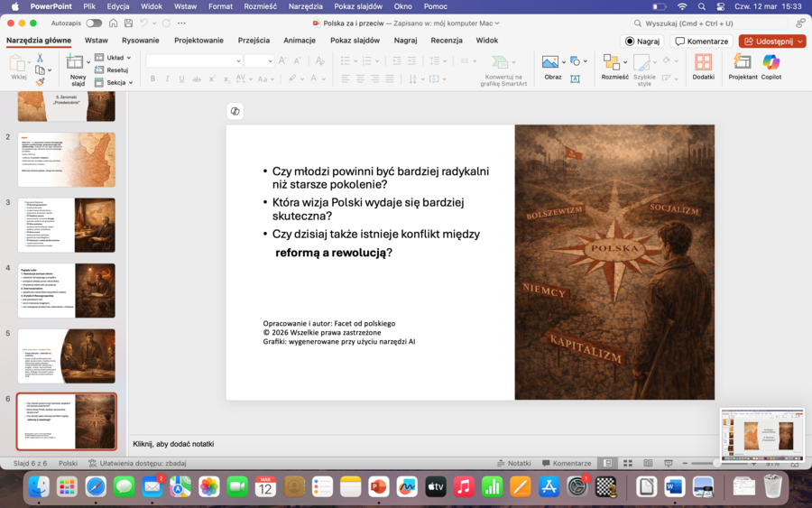This screenshot has height=508, width=812.
Task: Switch to the Animacje ribbon tab
Action: tap(300, 41)
